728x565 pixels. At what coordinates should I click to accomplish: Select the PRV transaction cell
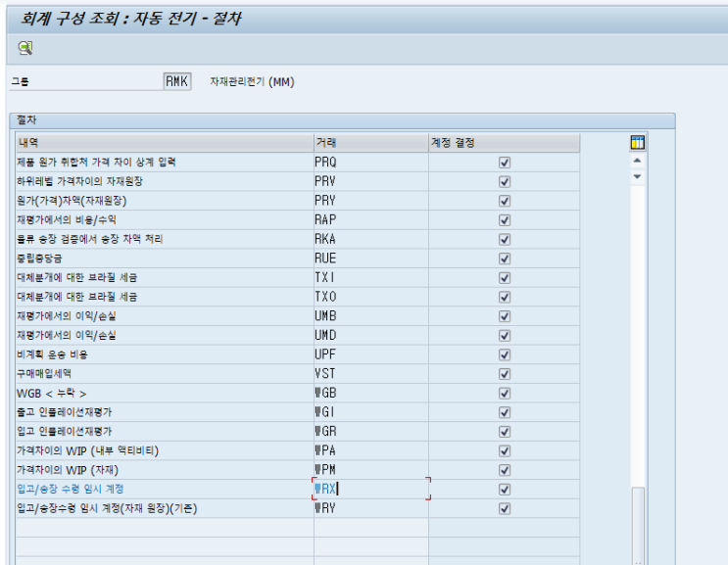click(x=371, y=182)
